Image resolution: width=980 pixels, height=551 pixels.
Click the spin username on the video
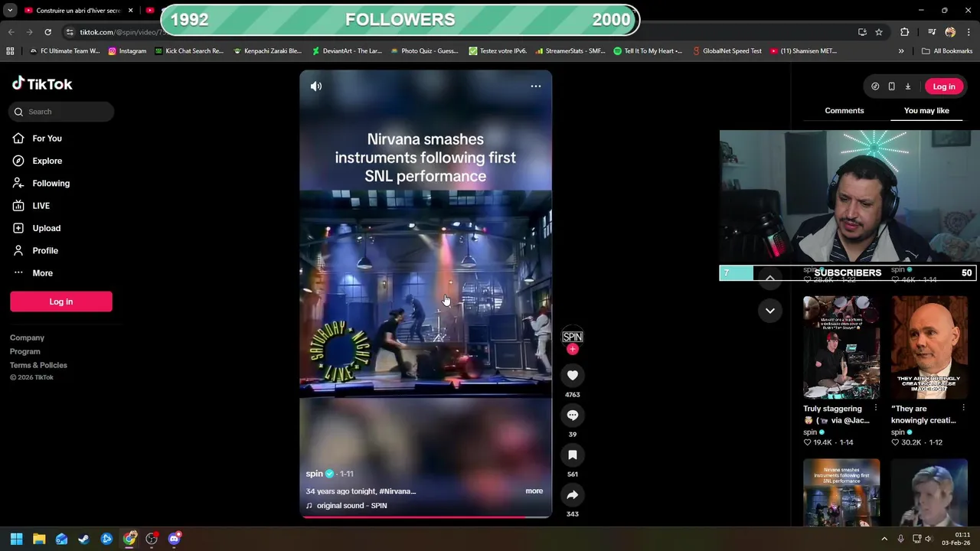[314, 474]
